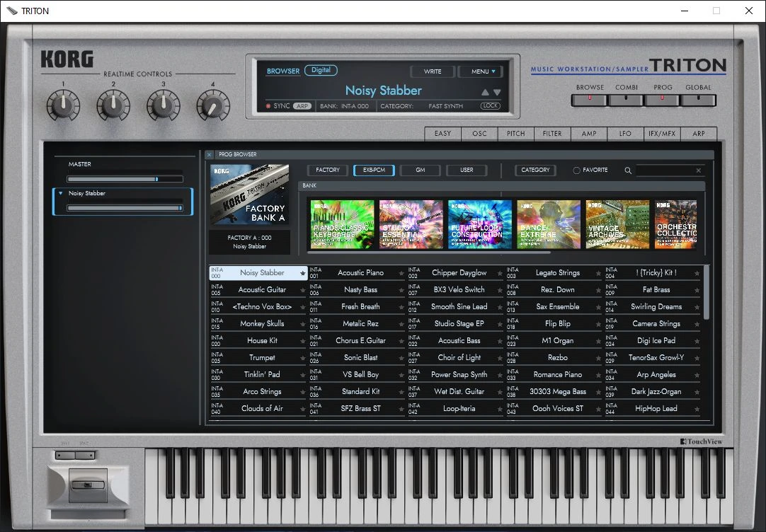Turn realtime control knob 1
The image size is (766, 532).
click(64, 105)
